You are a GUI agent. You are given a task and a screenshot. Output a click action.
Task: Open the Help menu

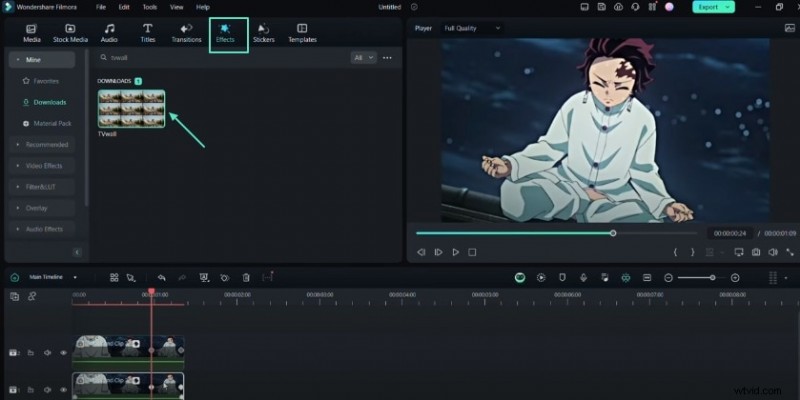coord(203,7)
